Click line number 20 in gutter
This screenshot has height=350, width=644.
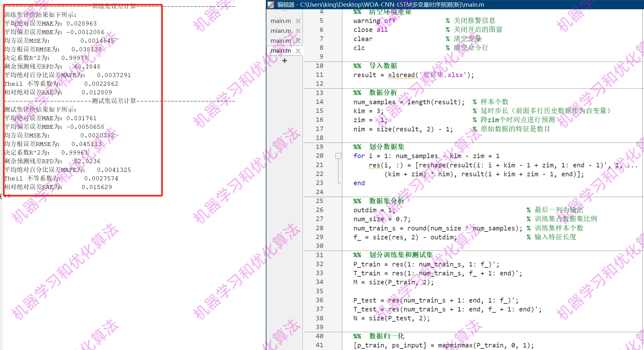(319, 156)
